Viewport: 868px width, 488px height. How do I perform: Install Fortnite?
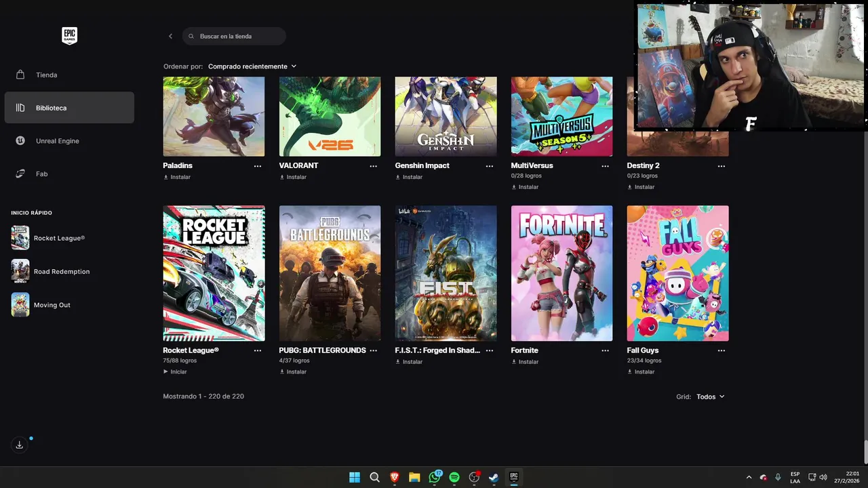[x=525, y=362]
